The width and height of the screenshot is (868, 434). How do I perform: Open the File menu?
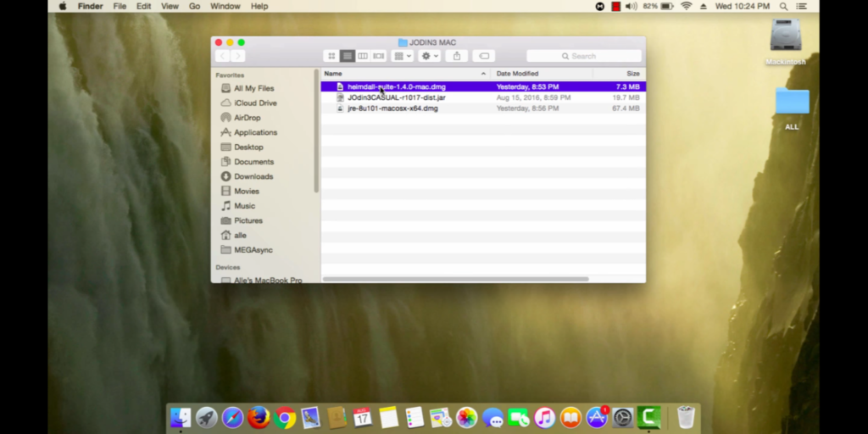point(120,6)
